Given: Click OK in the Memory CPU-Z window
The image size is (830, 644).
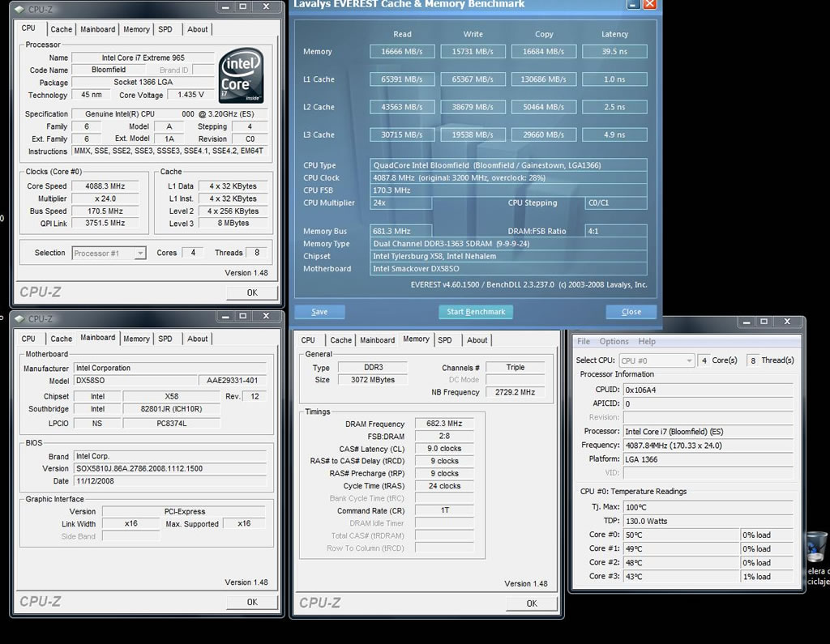Looking at the screenshot, I should click(x=532, y=603).
